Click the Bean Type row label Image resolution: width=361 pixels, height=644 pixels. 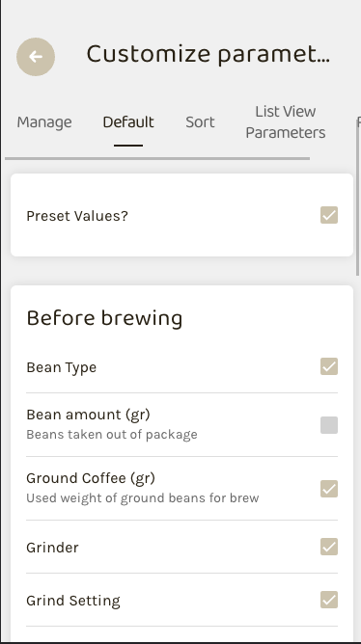(61, 367)
